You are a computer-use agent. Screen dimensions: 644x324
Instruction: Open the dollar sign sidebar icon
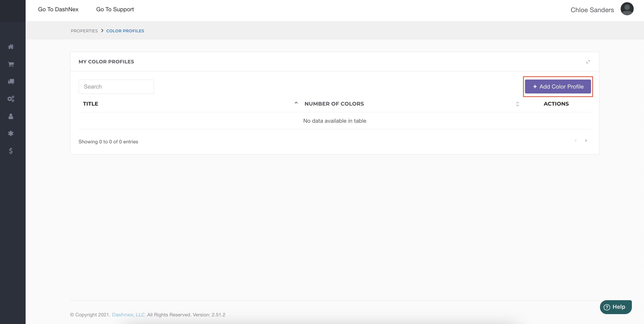11,151
